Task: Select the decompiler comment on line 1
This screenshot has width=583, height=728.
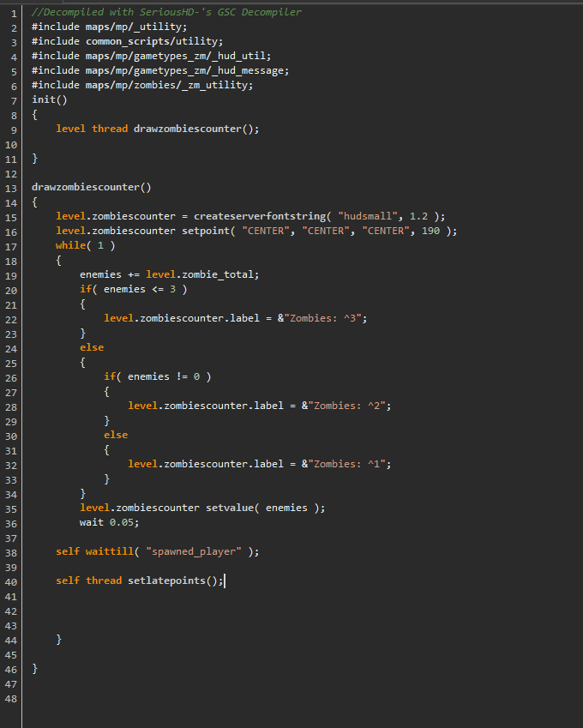Action: (166, 12)
